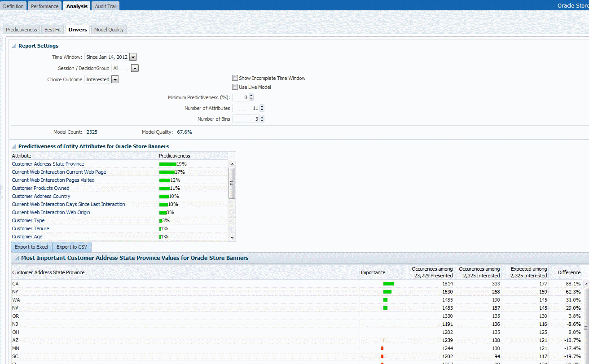Click the green importance bar for CA
The image size is (589, 364).
pyautogui.click(x=389, y=284)
